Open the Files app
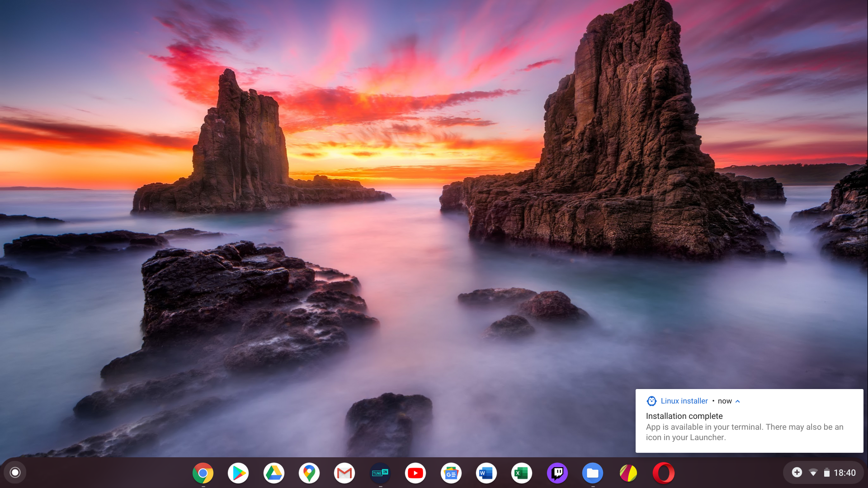 593,473
